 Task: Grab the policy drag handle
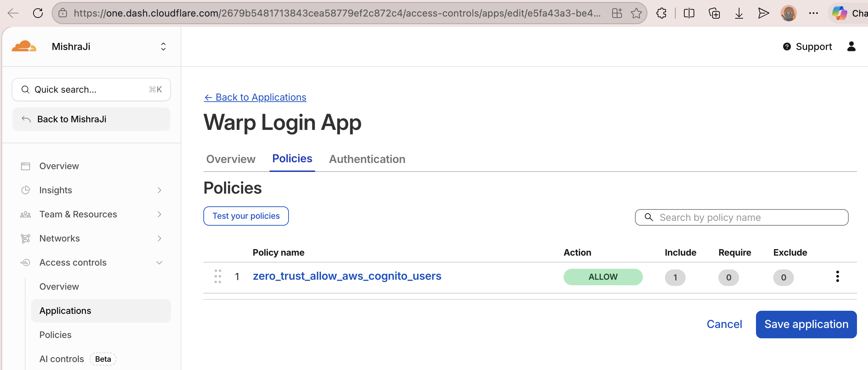pos(218,276)
